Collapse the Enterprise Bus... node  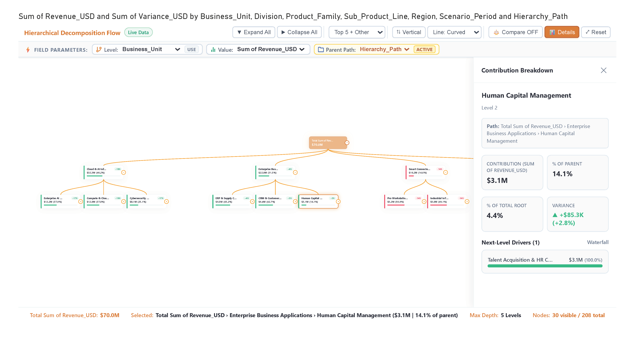[x=295, y=172]
